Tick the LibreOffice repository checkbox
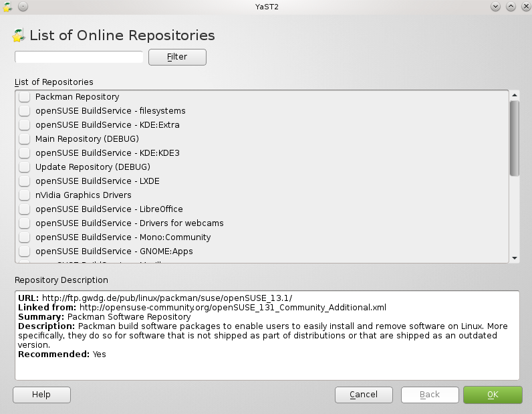Screen dimensions: 532x414 pos(24,209)
